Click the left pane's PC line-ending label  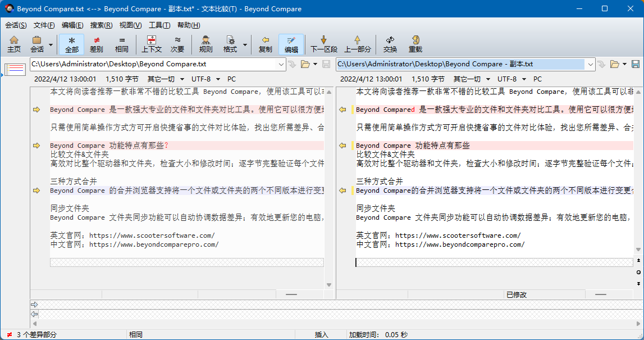point(232,79)
